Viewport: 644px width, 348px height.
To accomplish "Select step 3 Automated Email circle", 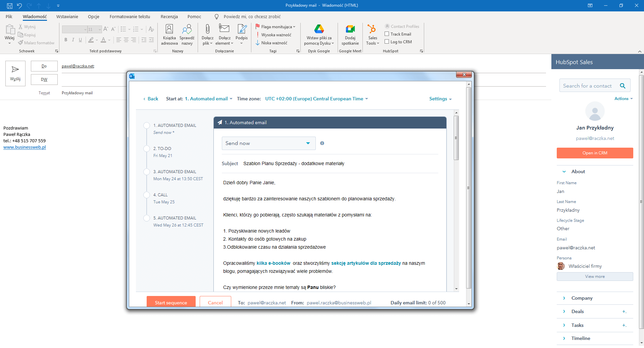I will (x=147, y=172).
